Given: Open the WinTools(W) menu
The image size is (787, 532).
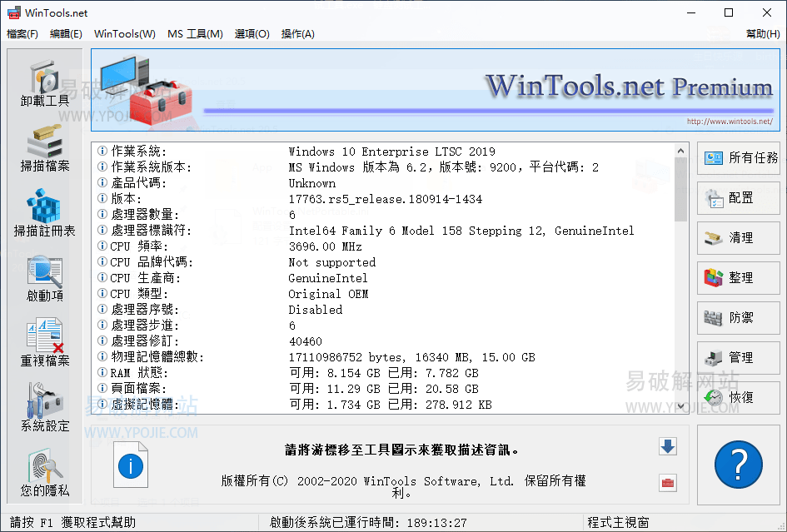Looking at the screenshot, I should tap(124, 33).
